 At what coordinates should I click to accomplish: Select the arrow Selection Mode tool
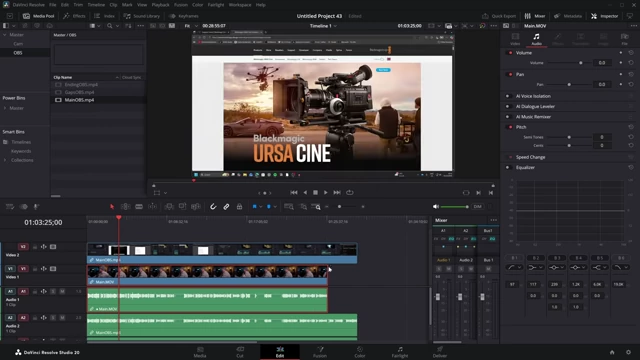pyautogui.click(x=112, y=207)
